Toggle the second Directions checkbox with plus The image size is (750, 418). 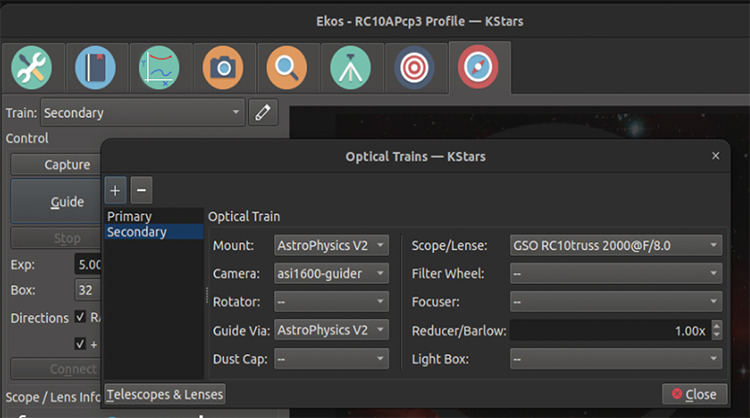pos(81,343)
